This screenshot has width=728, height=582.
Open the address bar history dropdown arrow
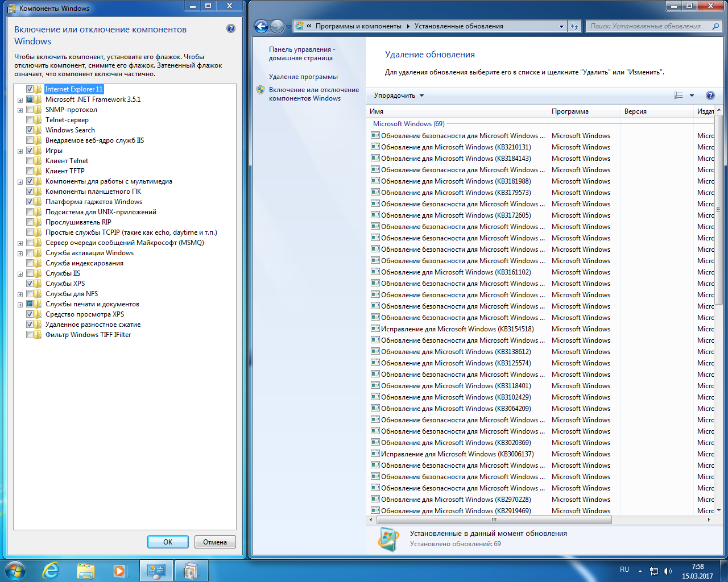561,26
